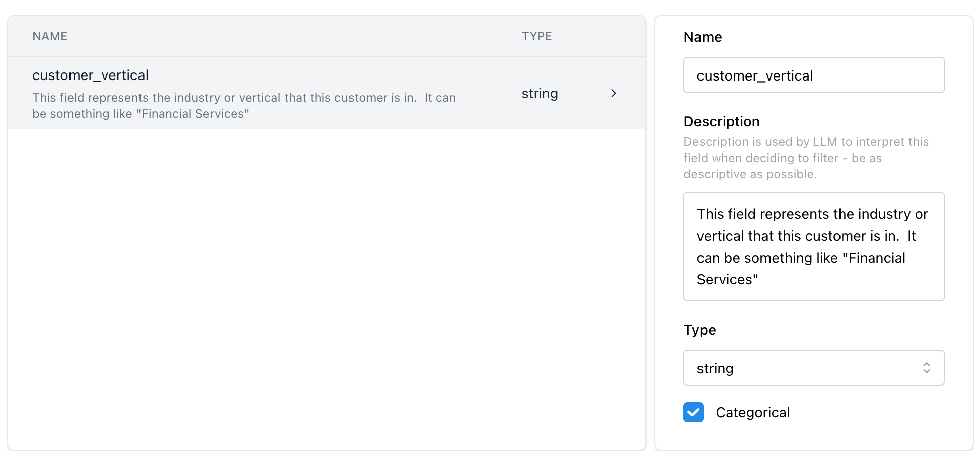Edit the Description text area
980x463 pixels.
pos(813,247)
